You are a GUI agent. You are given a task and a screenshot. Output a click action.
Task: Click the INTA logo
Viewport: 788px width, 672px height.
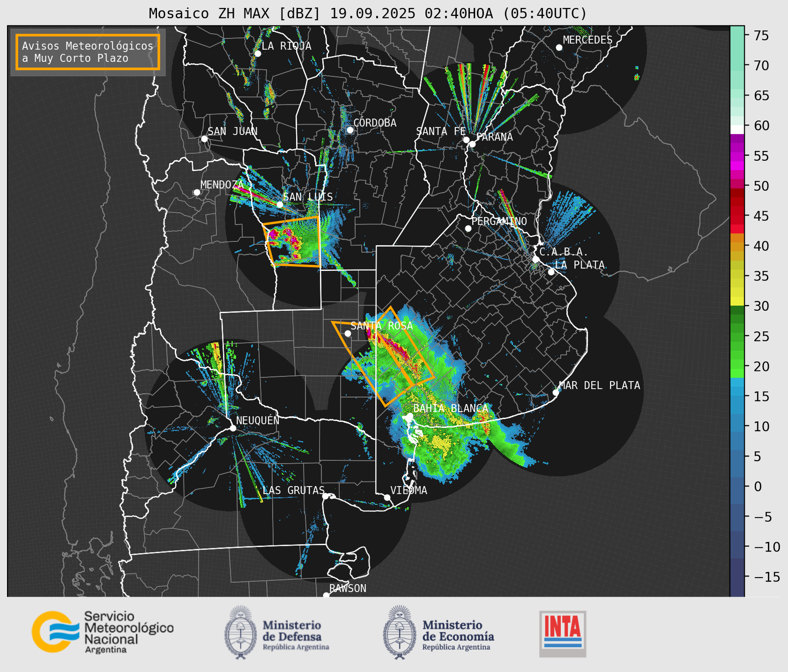tap(563, 634)
